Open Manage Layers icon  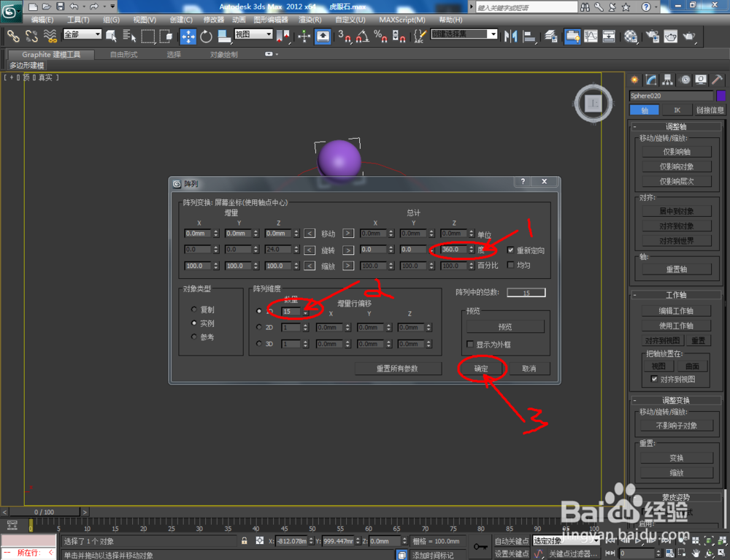(551, 36)
